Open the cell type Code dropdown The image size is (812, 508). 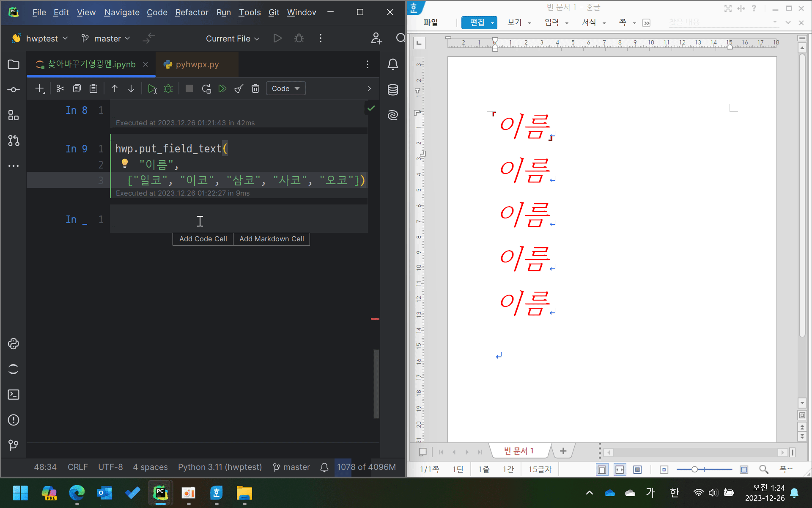coord(285,88)
